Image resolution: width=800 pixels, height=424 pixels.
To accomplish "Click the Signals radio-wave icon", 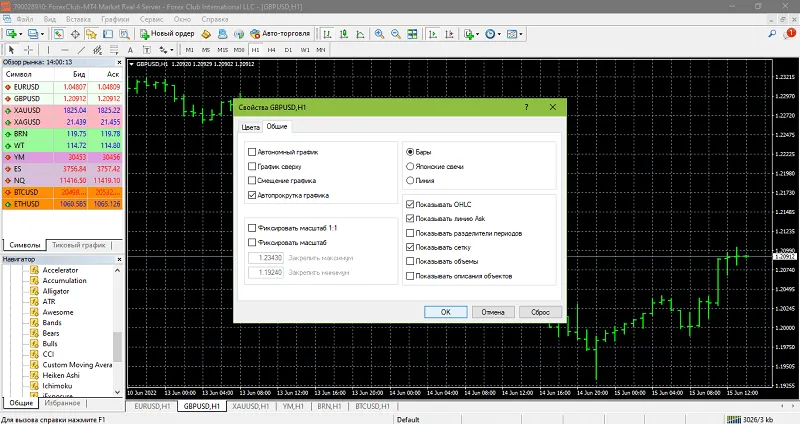I will coord(239,34).
